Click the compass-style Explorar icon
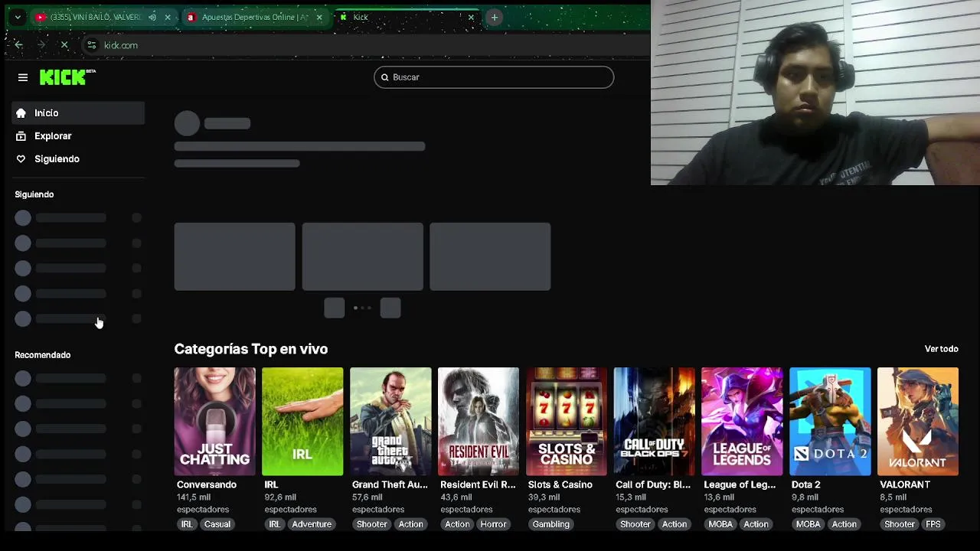This screenshot has height=551, width=980. pyautogui.click(x=21, y=136)
